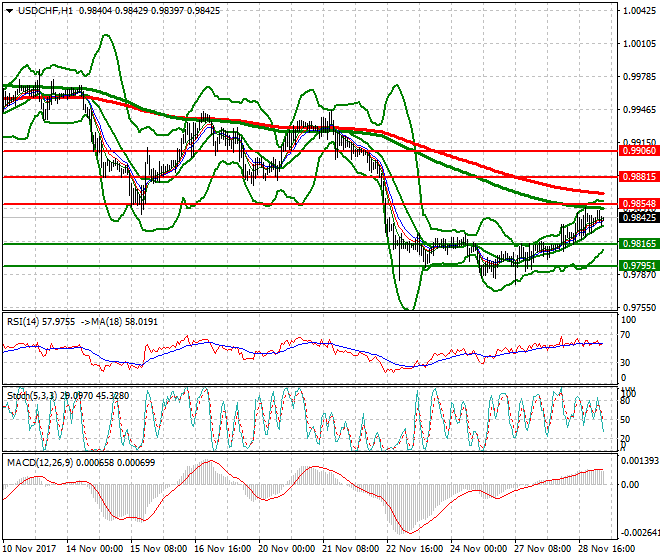Click the black 0.98425 current price label

638,218
